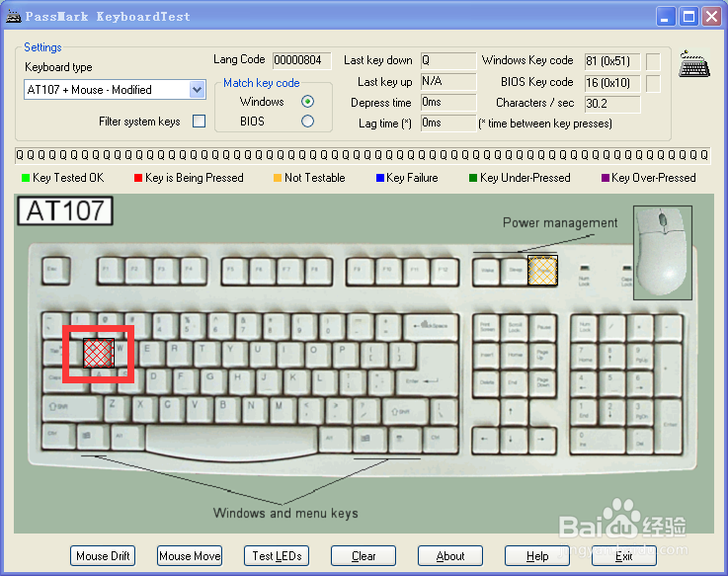Click the Key Over-Pressed purple swatch
The height and width of the screenshot is (576, 728).
(x=606, y=178)
